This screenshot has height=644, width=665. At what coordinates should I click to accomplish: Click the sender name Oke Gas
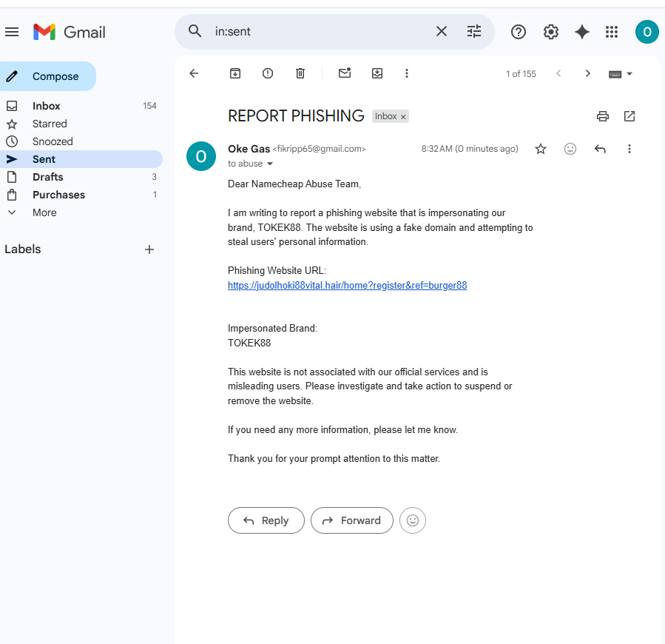tap(249, 149)
